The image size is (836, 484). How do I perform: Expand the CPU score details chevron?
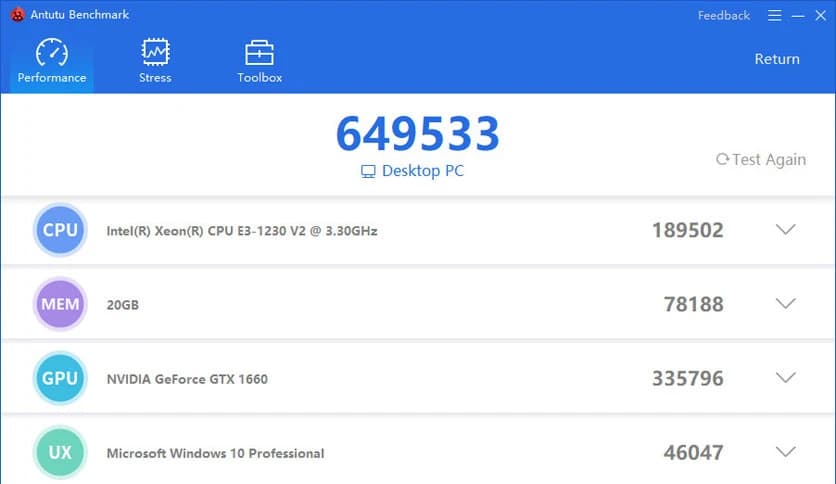(785, 229)
